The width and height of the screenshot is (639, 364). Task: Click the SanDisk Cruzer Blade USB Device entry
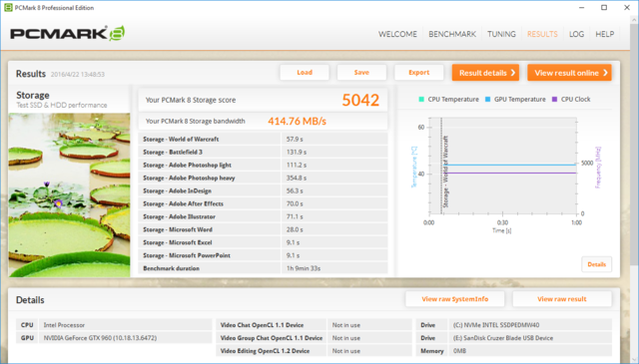503,338
